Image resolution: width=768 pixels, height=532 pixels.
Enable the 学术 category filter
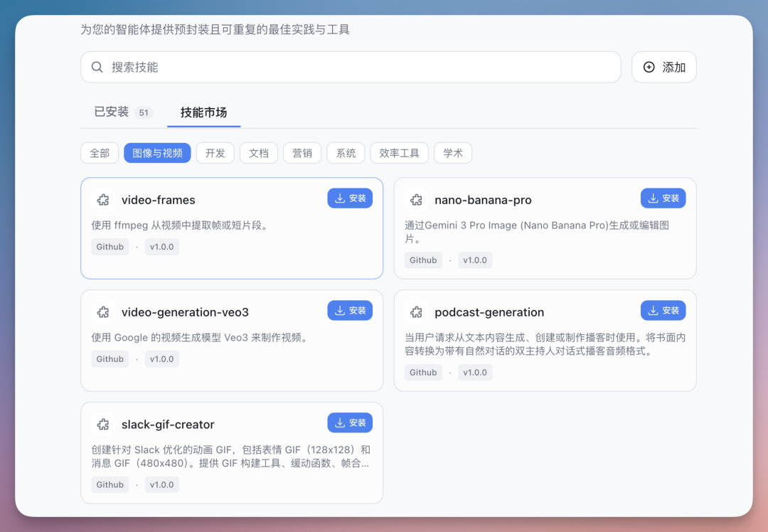[453, 152]
